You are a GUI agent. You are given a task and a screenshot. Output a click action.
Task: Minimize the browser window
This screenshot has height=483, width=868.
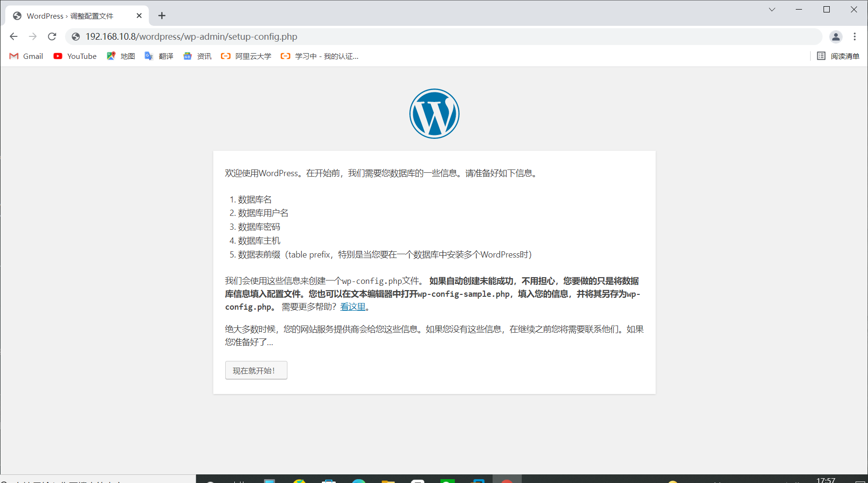(x=799, y=10)
